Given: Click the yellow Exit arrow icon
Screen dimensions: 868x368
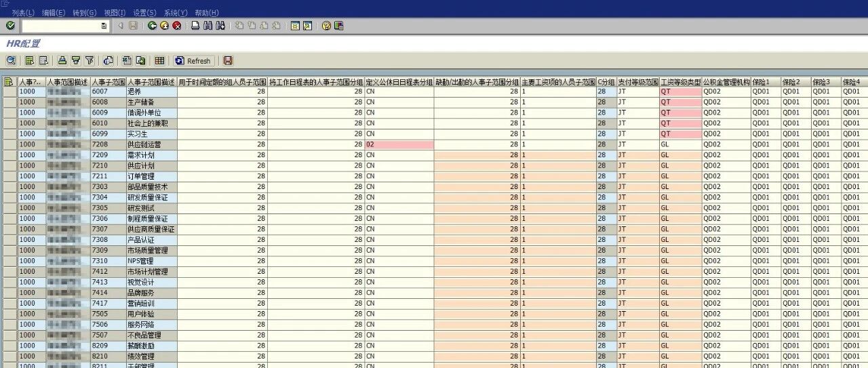Looking at the screenshot, I should (x=165, y=26).
